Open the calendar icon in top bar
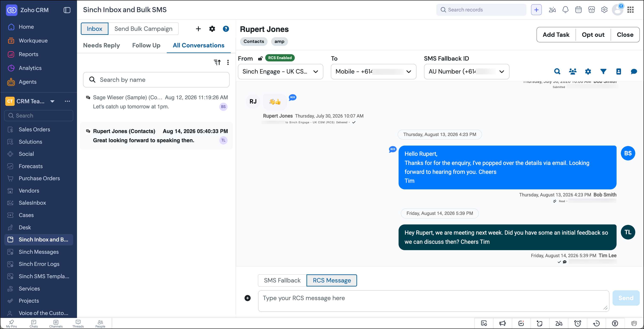The image size is (644, 329). pyautogui.click(x=578, y=10)
